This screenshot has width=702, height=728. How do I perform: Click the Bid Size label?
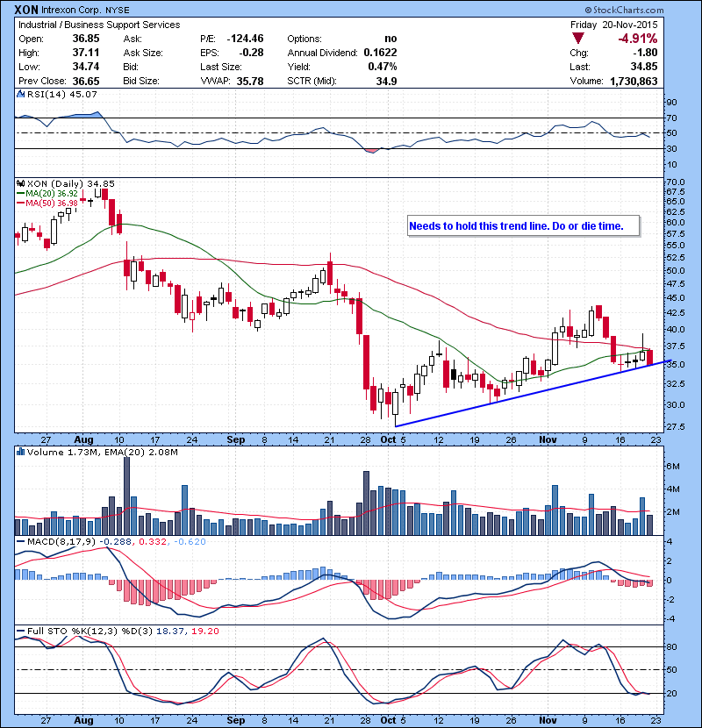click(141, 81)
